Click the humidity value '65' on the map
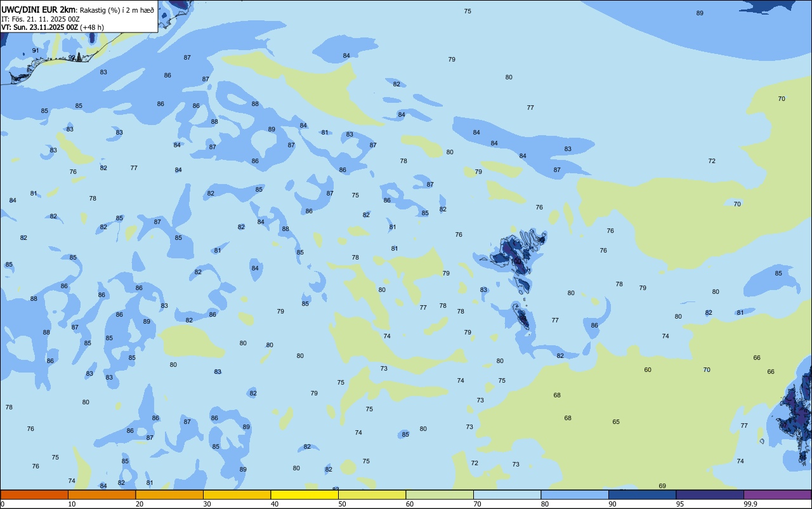 coord(616,422)
